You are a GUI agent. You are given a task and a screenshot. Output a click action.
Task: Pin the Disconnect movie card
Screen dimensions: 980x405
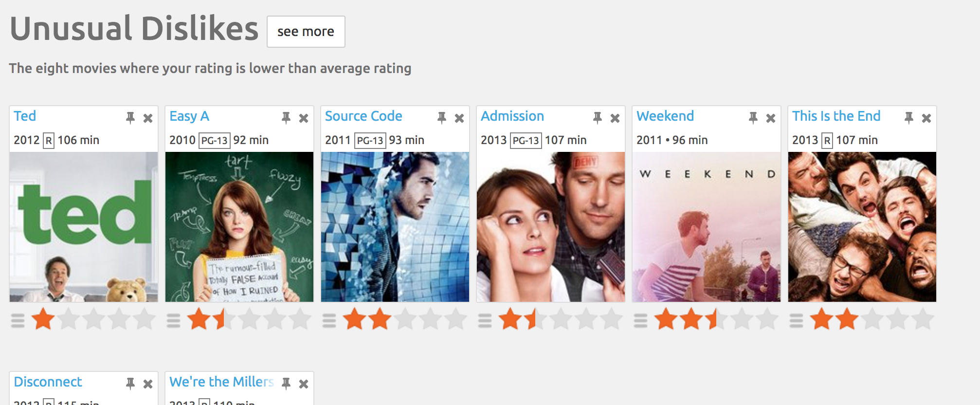coord(130,383)
